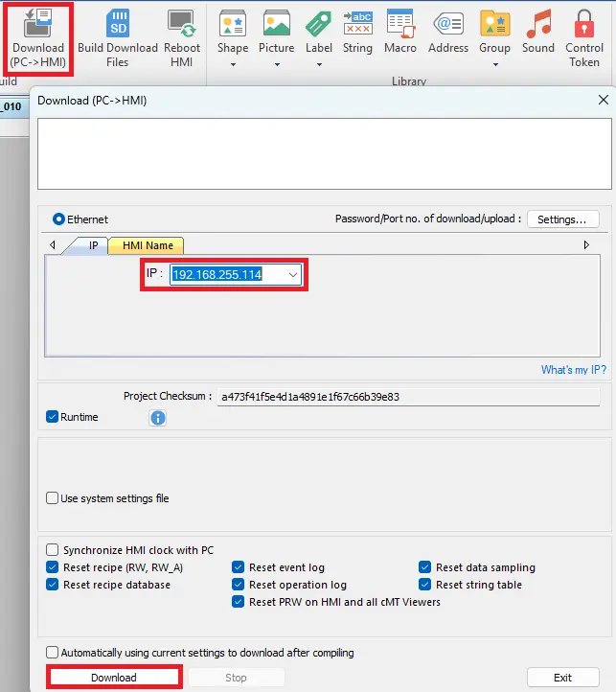Uncheck Reset event log
The image size is (616, 692).
coord(238,567)
